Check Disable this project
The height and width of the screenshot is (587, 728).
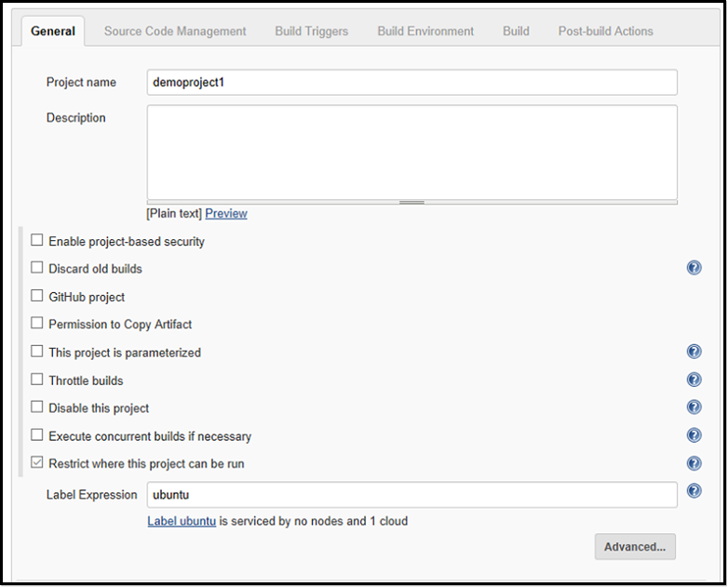(x=36, y=407)
